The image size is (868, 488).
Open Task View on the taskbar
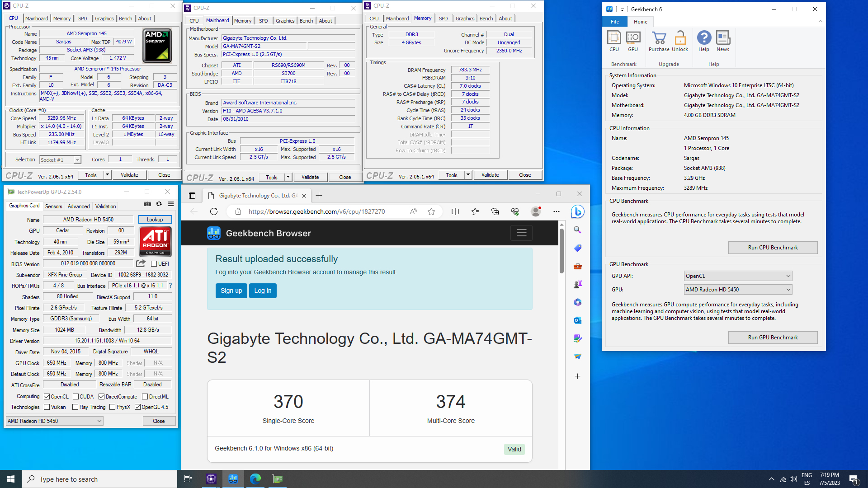click(188, 479)
